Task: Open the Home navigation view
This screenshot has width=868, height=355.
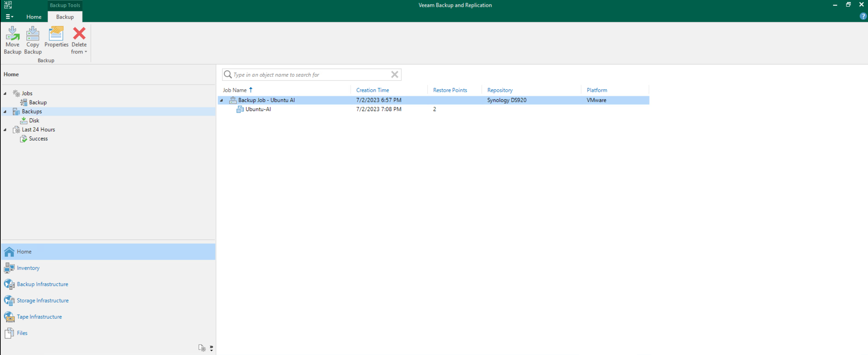Action: 108,252
